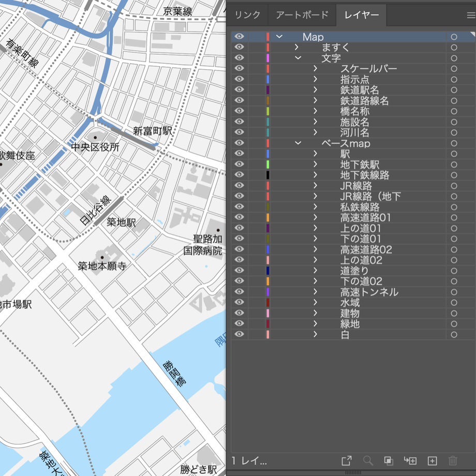476x476 pixels.
Task: Expand the スケールバー sublayer
Action: click(316, 69)
